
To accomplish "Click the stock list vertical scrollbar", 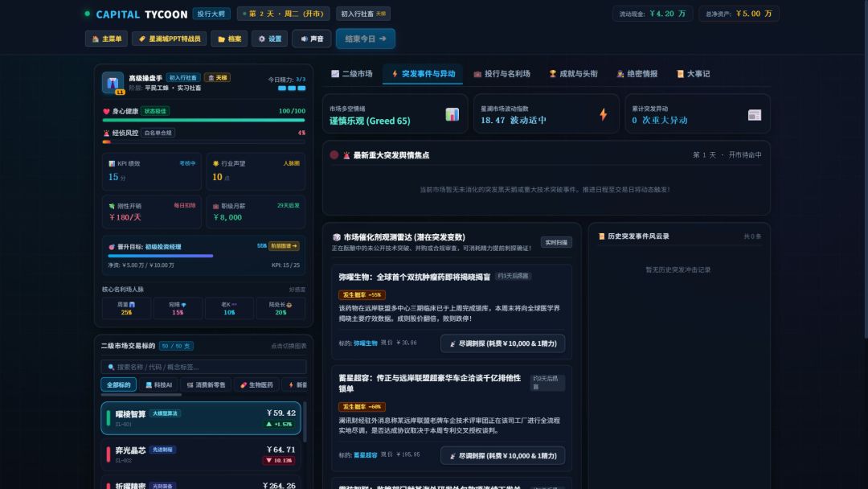I will click(x=305, y=422).
